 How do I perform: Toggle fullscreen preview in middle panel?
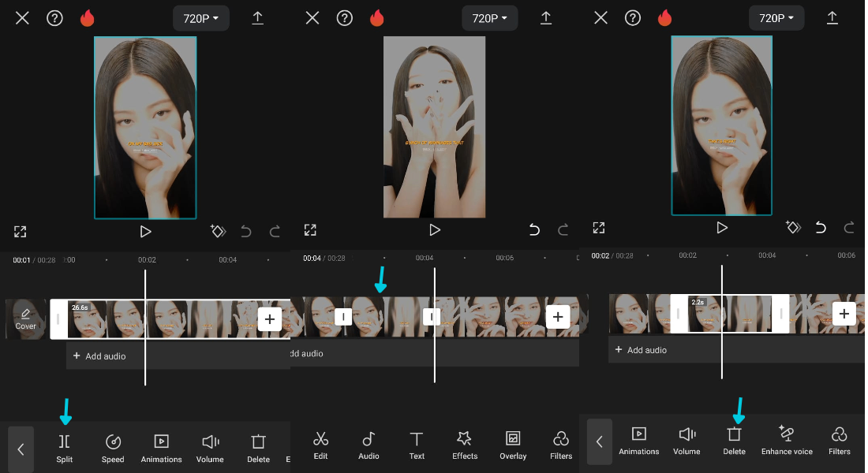click(310, 230)
